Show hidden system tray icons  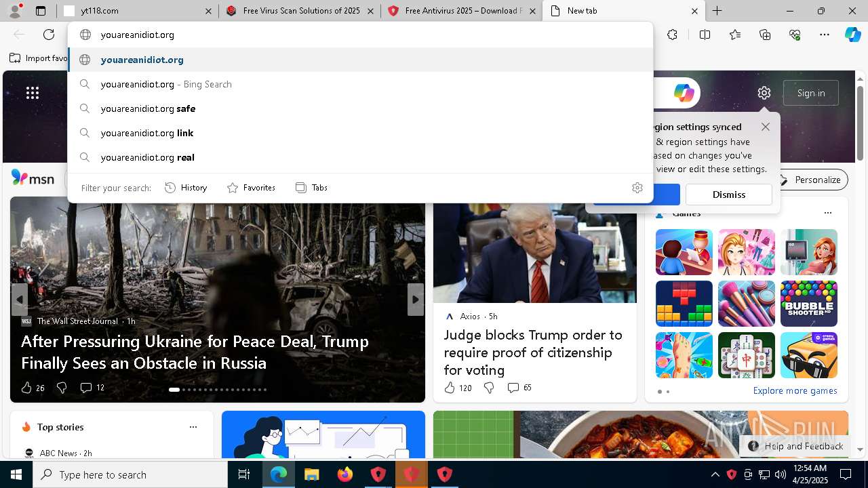click(x=715, y=474)
